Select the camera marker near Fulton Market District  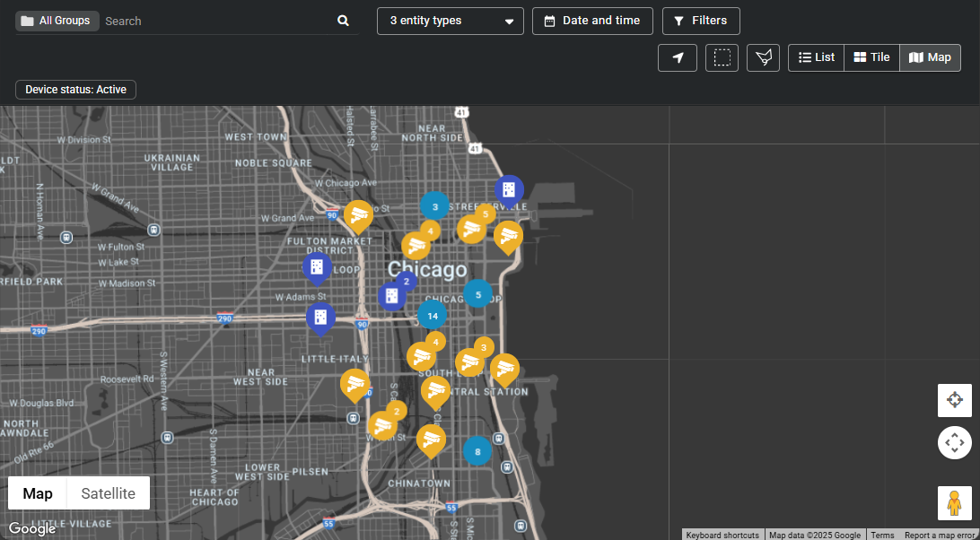(x=358, y=215)
